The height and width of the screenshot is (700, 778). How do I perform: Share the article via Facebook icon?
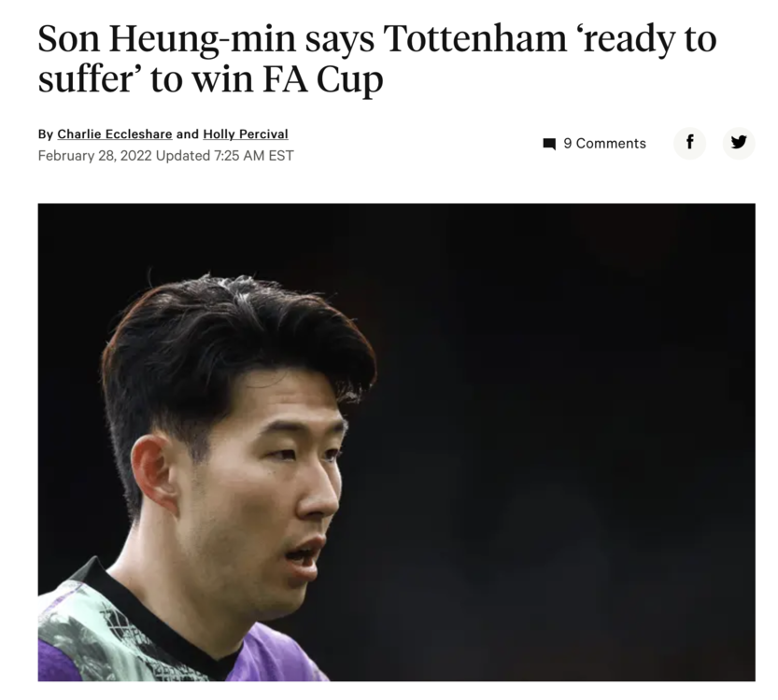coord(689,144)
